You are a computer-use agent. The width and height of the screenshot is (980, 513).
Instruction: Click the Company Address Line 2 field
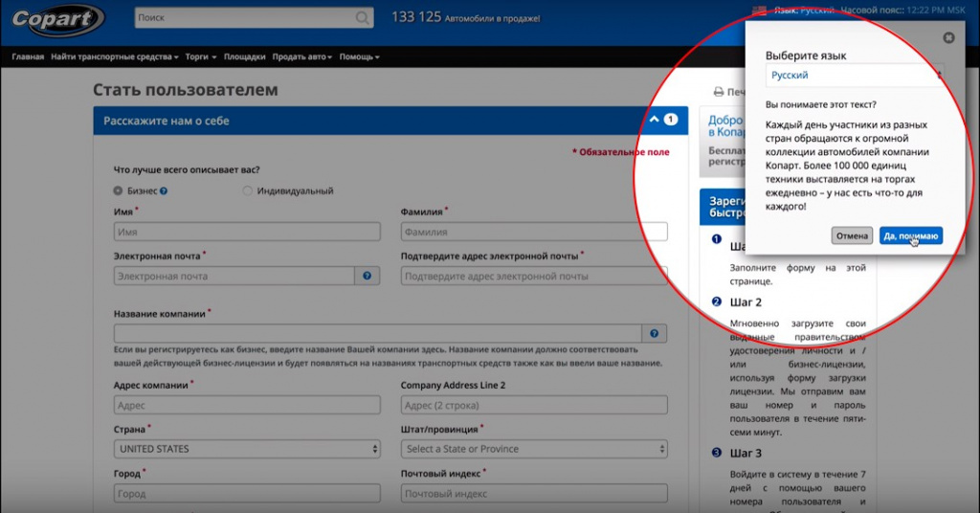coord(534,405)
